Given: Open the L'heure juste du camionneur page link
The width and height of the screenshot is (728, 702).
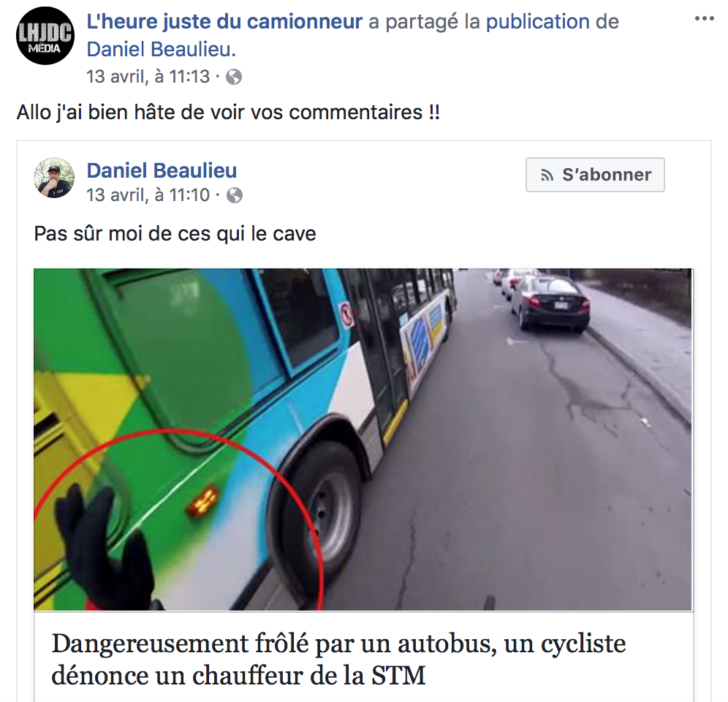Looking at the screenshot, I should (224, 21).
